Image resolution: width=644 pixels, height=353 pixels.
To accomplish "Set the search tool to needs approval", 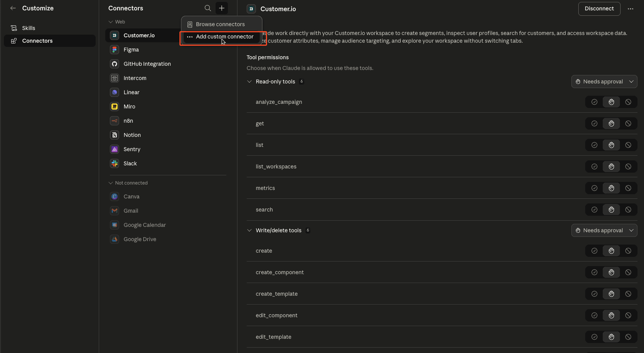I will (x=611, y=210).
